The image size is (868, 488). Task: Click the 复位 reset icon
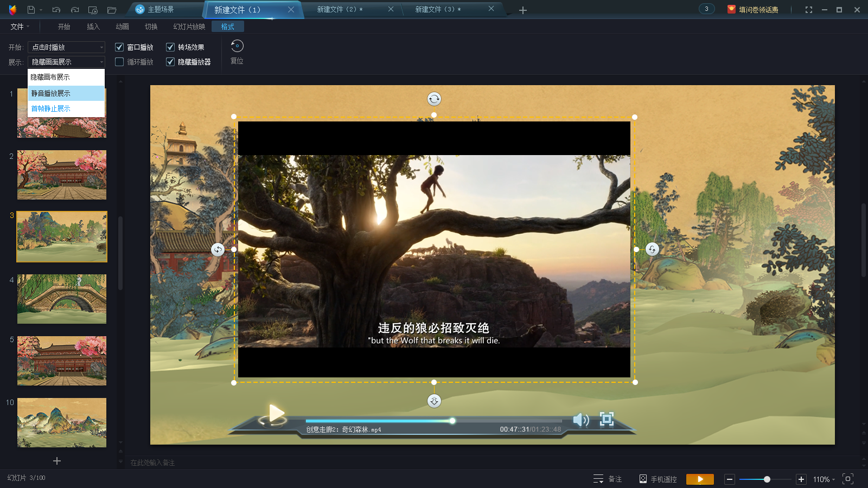point(237,46)
